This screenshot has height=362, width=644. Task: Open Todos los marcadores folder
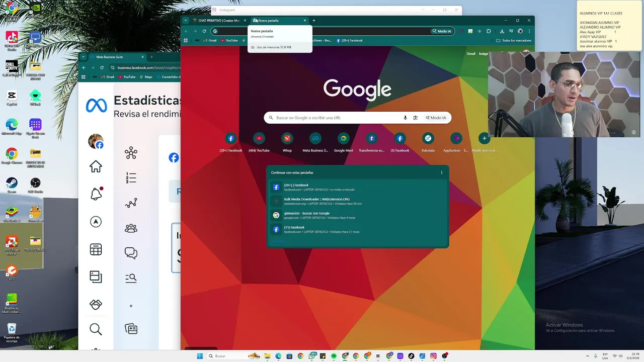pyautogui.click(x=514, y=40)
